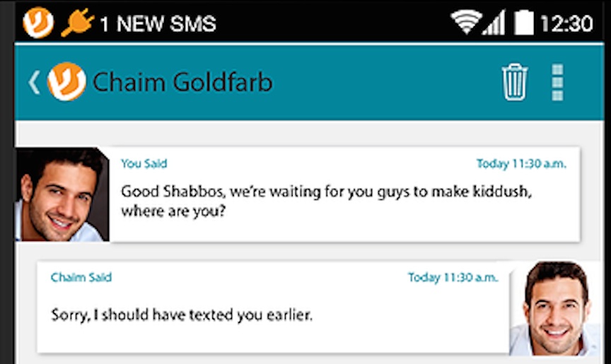This screenshot has width=611, height=364.
Task: Tap the 'You Said' sender label
Action: pyautogui.click(x=144, y=163)
